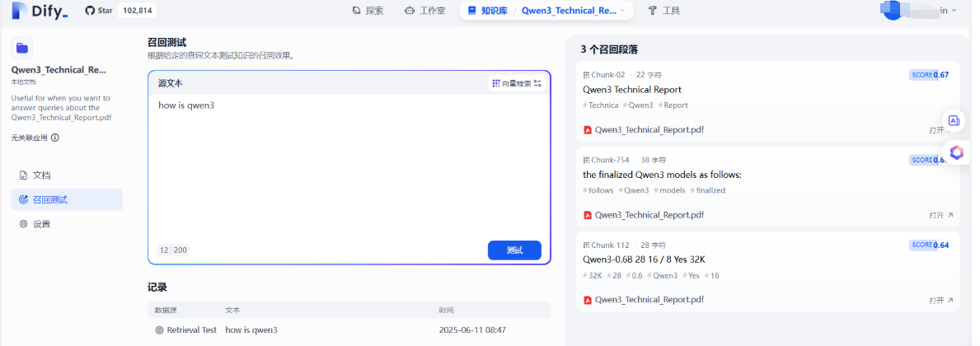Click the 时间 column header in records
Screen dimensions: 980x346
446,310
